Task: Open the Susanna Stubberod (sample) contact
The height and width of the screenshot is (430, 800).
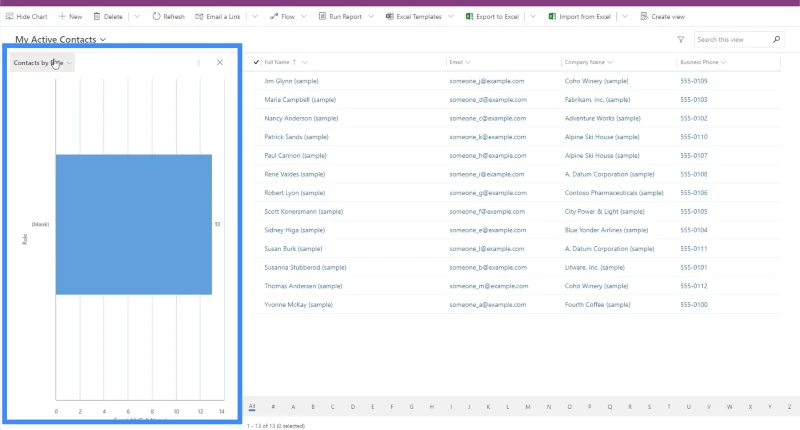Action: (x=305, y=267)
